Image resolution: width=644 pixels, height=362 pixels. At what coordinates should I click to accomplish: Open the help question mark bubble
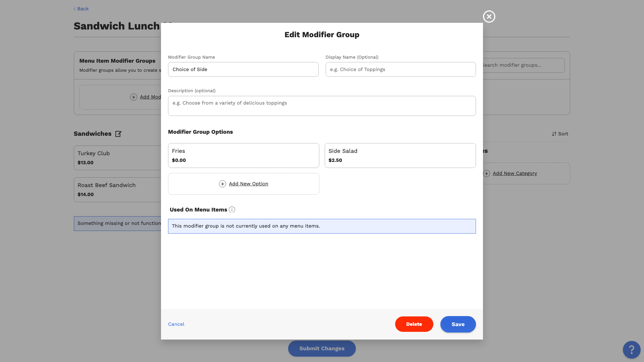(632, 350)
